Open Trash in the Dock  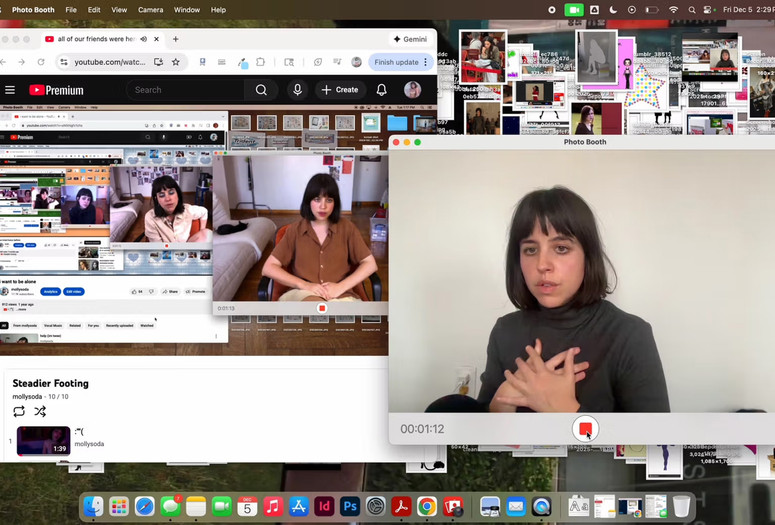[x=682, y=507]
